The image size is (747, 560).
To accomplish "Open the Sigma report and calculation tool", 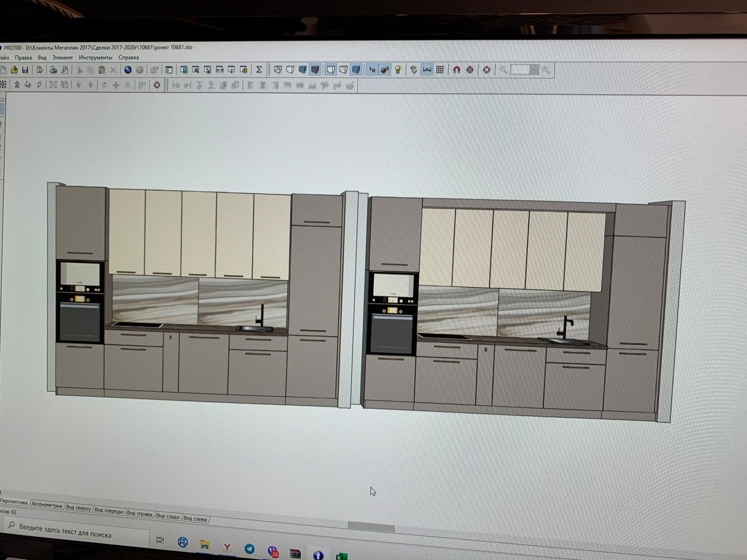I will 259,70.
